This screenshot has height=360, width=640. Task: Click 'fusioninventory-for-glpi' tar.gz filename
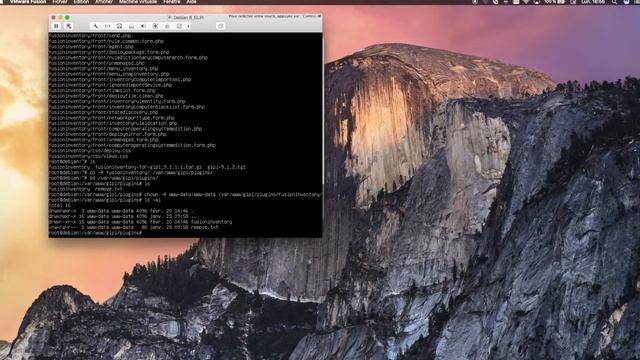point(148,167)
